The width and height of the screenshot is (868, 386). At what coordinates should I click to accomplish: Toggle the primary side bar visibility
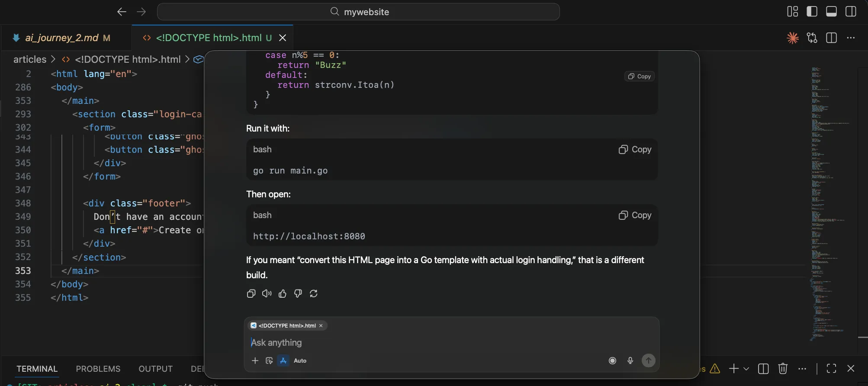812,12
